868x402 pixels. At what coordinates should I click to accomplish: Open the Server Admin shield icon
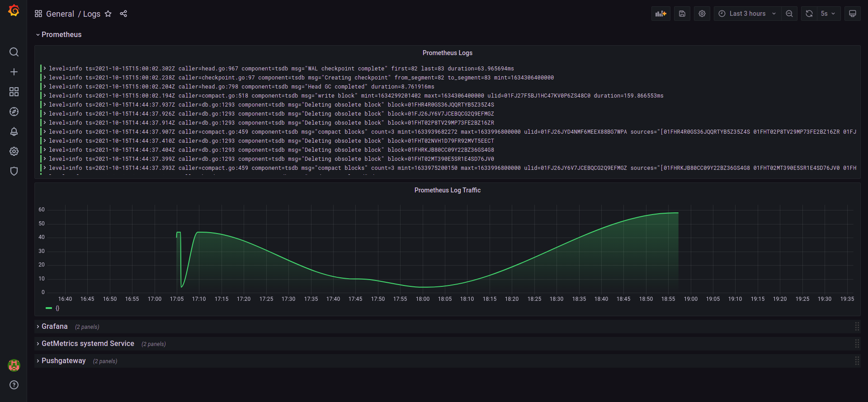pos(14,171)
